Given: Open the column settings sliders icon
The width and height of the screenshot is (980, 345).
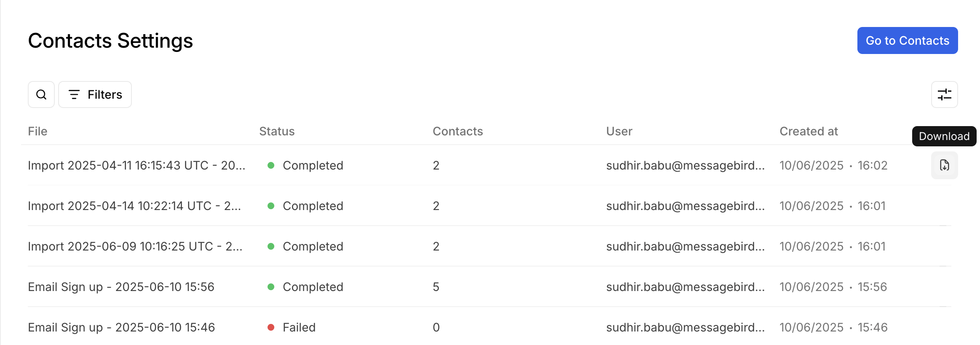Looking at the screenshot, I should click(x=944, y=94).
